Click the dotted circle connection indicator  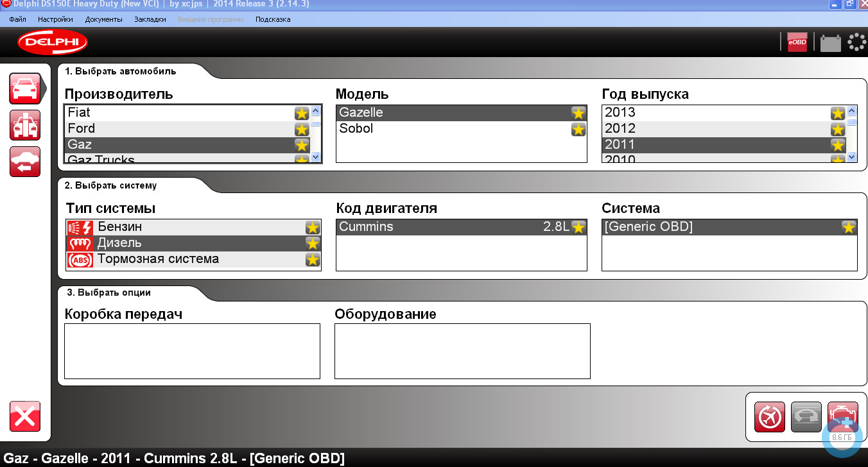[857, 42]
